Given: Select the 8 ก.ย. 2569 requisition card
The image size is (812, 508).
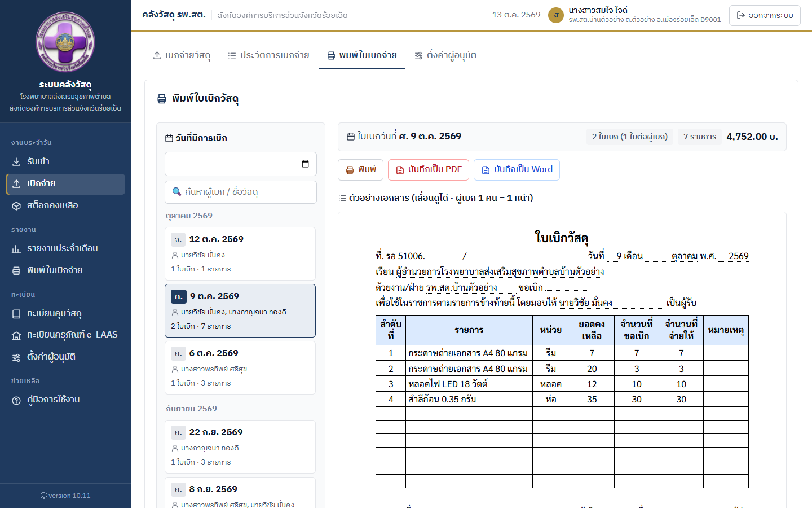Looking at the screenshot, I should click(240, 493).
